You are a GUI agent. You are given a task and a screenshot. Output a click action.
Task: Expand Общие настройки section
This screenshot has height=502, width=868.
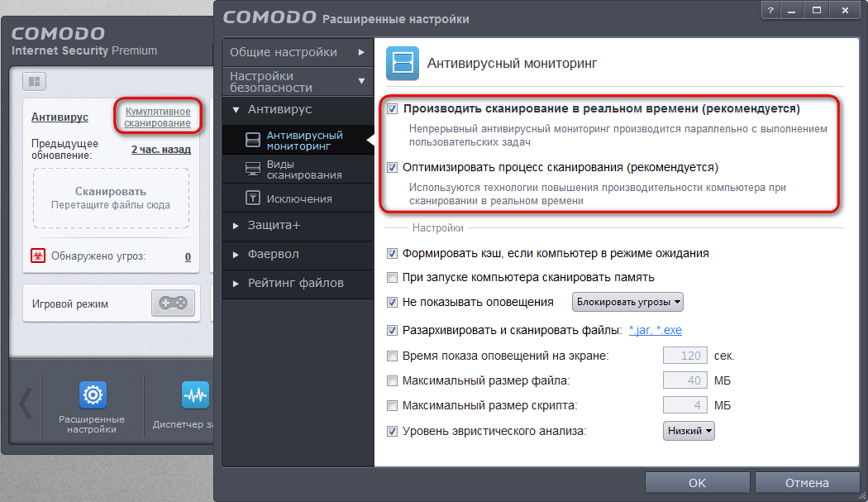point(298,52)
